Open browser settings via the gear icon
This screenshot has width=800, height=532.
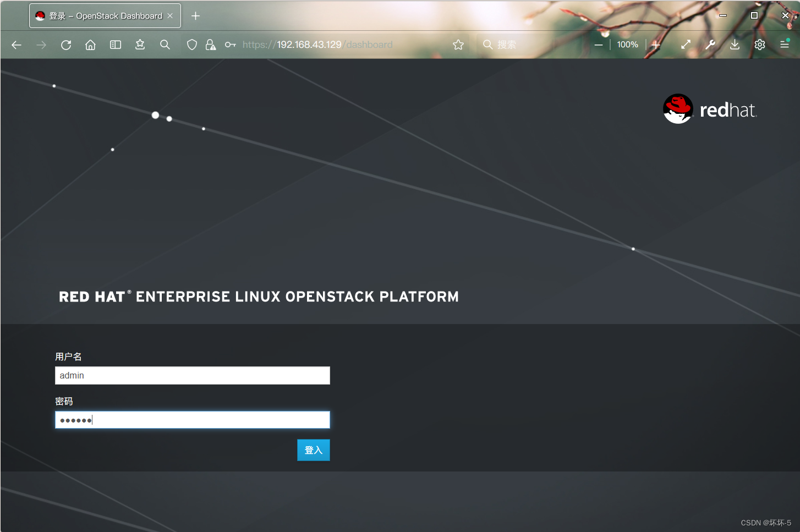759,45
